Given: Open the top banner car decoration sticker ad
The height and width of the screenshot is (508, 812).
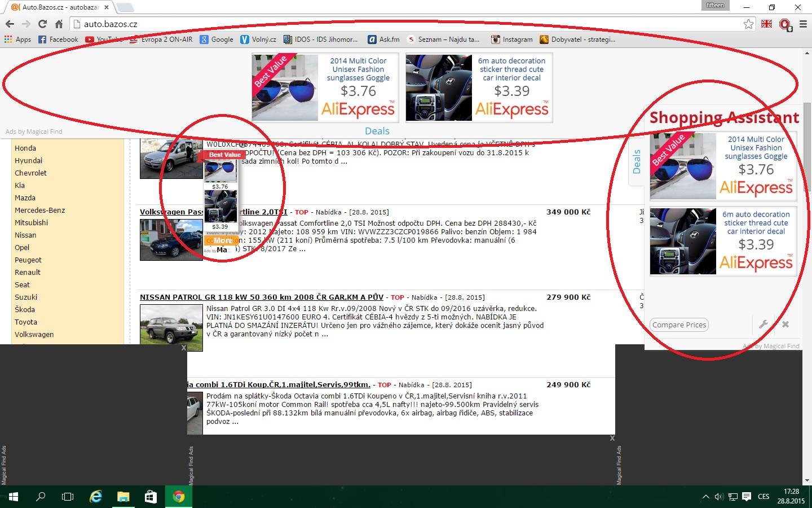Looking at the screenshot, I should [479, 87].
